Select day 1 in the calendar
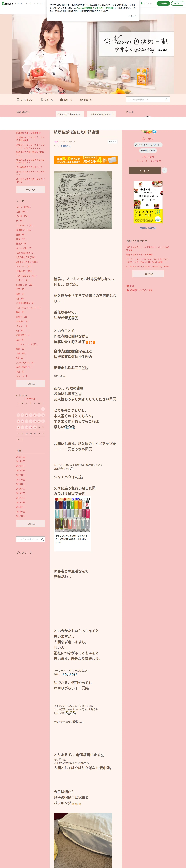The image size is (186, 868). pos(43,409)
